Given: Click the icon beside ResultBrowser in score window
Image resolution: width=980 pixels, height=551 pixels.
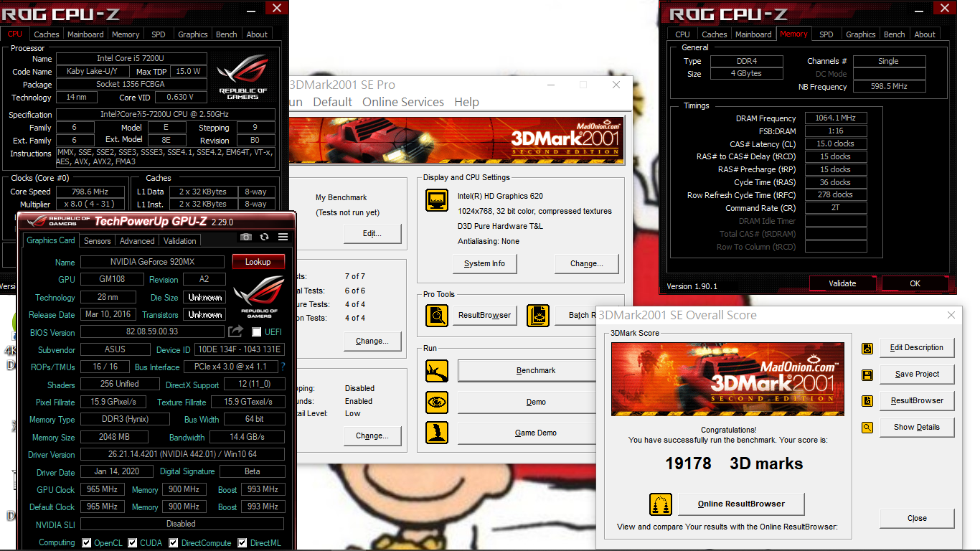Looking at the screenshot, I should coord(867,401).
